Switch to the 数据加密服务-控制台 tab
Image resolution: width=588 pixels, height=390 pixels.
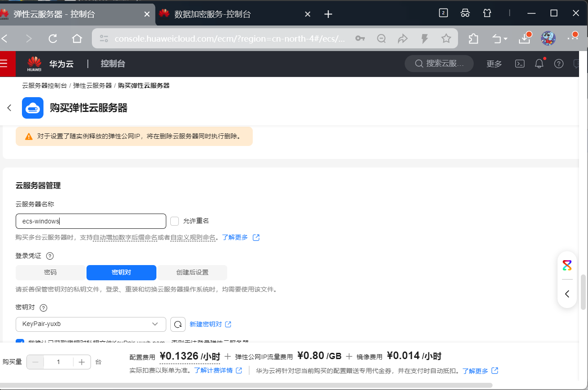[233, 14]
